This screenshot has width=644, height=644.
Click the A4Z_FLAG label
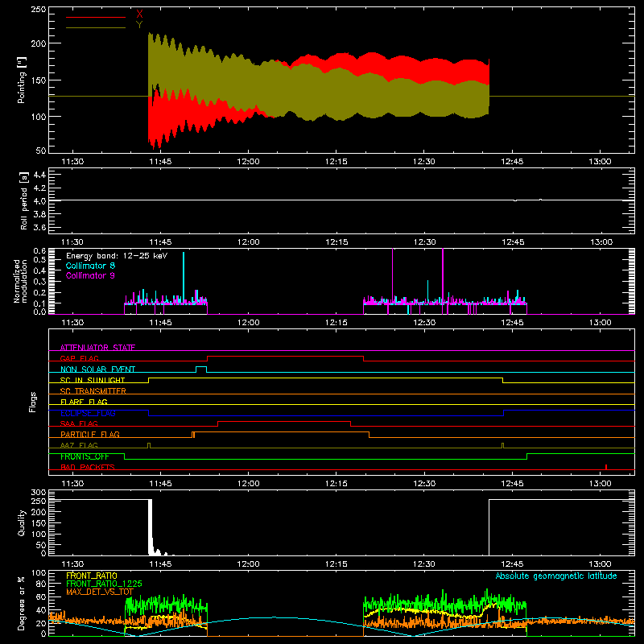coord(79,445)
